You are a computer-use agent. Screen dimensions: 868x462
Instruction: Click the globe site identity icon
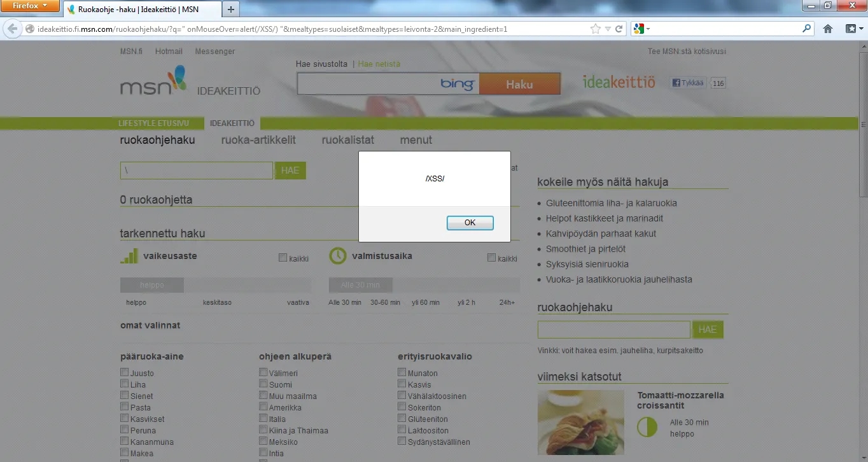point(29,29)
